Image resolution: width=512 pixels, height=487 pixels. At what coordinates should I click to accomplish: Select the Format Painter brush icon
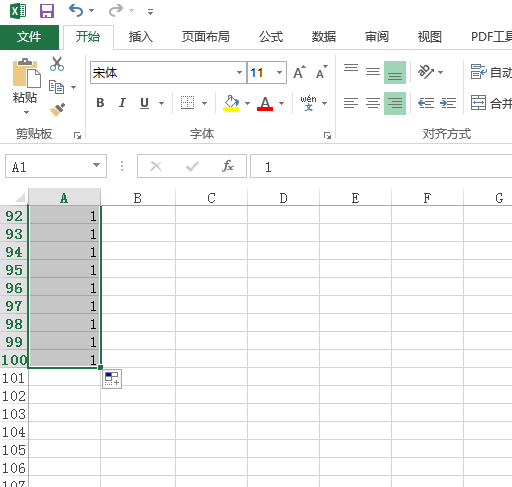click(57, 110)
